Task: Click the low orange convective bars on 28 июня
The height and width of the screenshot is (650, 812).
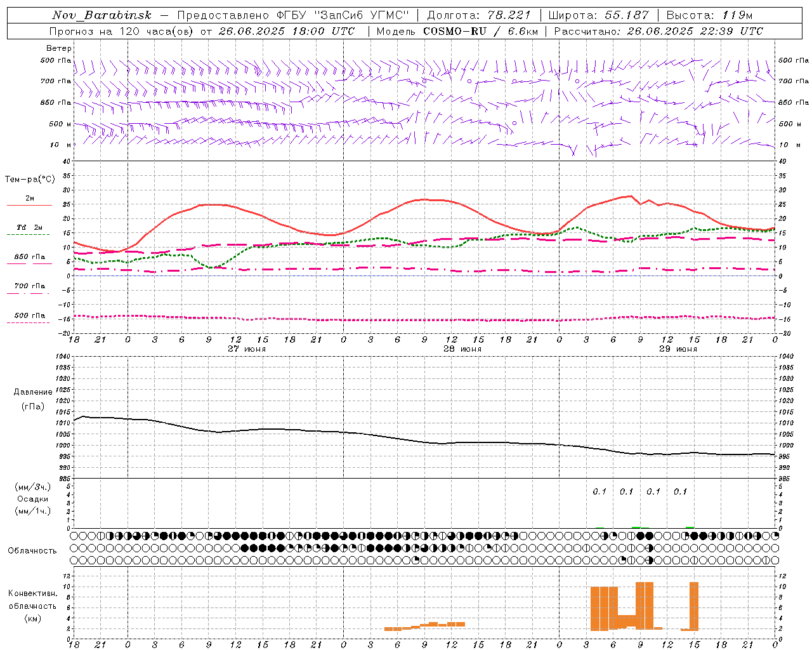Action: click(x=424, y=626)
